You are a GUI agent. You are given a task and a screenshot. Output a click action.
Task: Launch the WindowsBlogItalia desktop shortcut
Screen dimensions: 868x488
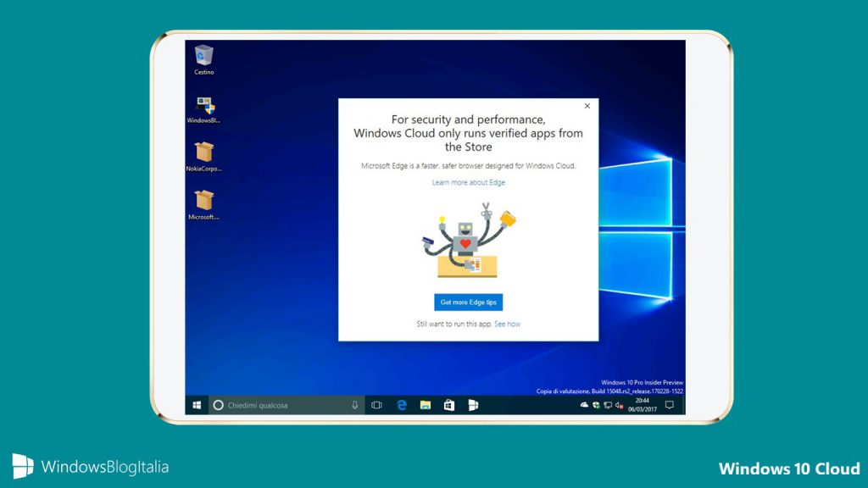pos(203,107)
